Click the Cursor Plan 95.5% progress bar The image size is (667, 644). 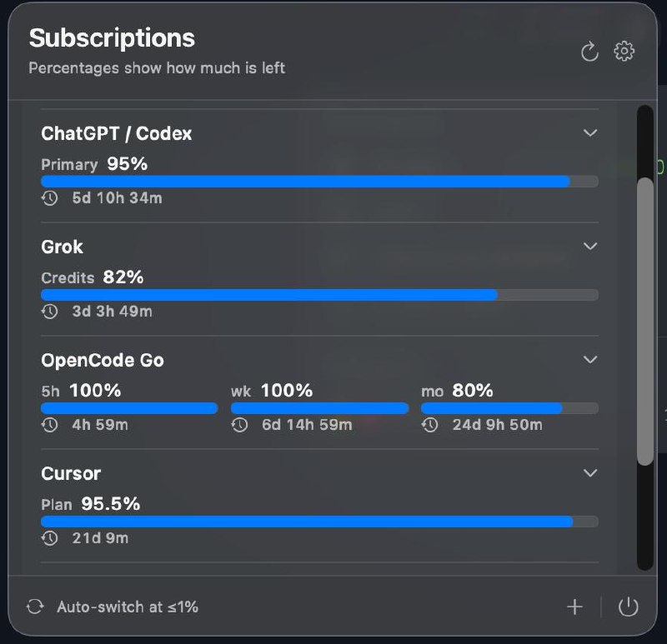(319, 522)
